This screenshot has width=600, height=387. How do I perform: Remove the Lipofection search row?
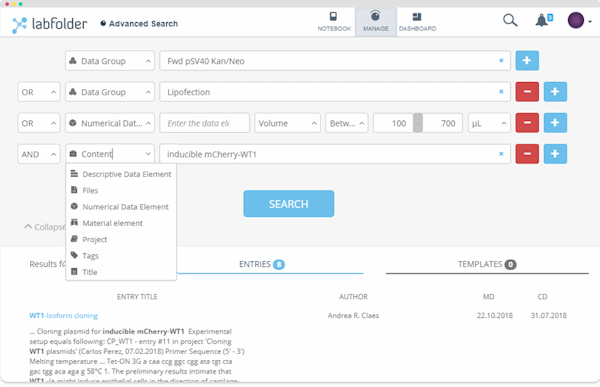click(x=527, y=91)
